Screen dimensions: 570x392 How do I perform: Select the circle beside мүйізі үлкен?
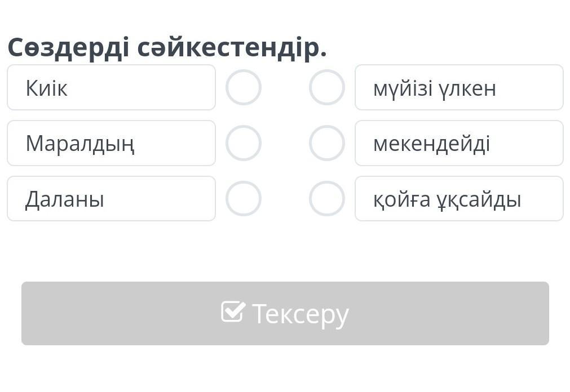327,87
